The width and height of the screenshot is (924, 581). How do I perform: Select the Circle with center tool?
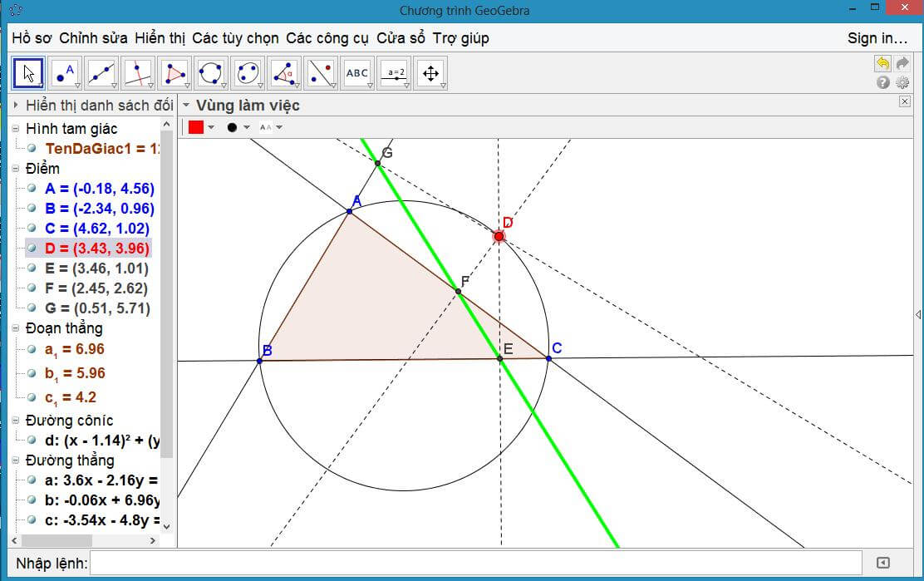click(x=211, y=73)
